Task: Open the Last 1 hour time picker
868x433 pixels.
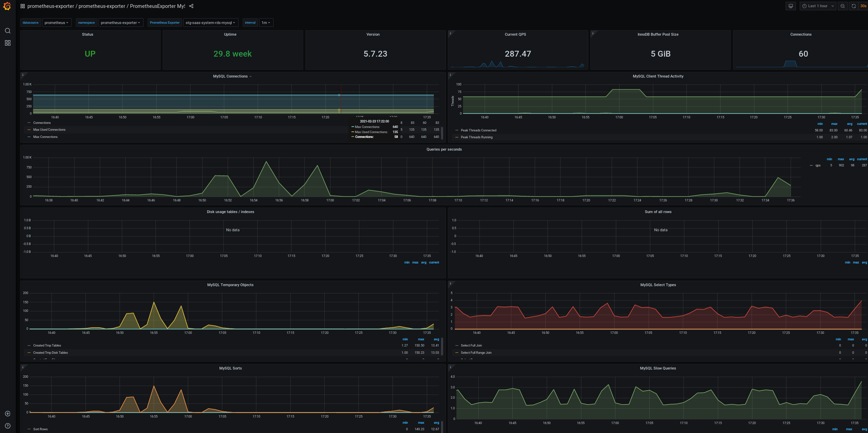Action: pos(818,6)
